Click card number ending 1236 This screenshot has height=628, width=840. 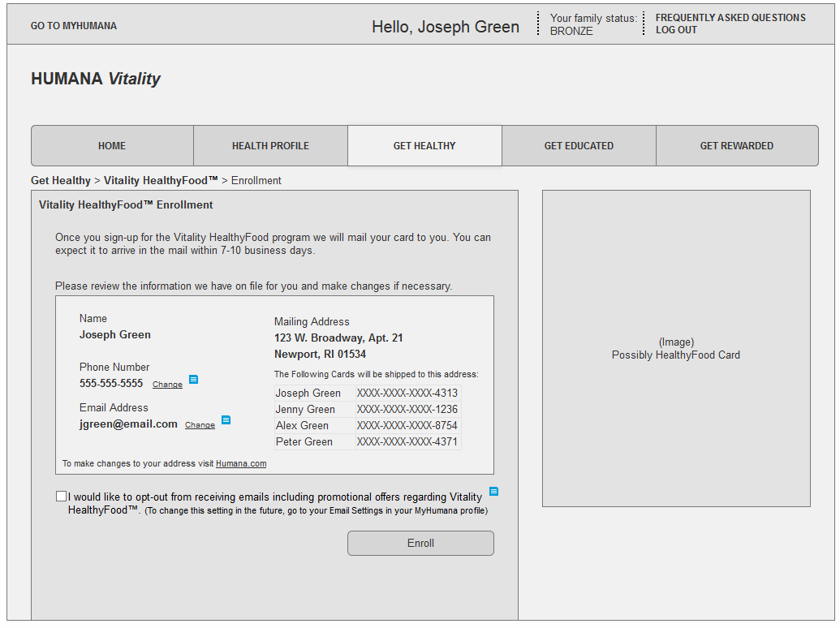[x=407, y=410]
